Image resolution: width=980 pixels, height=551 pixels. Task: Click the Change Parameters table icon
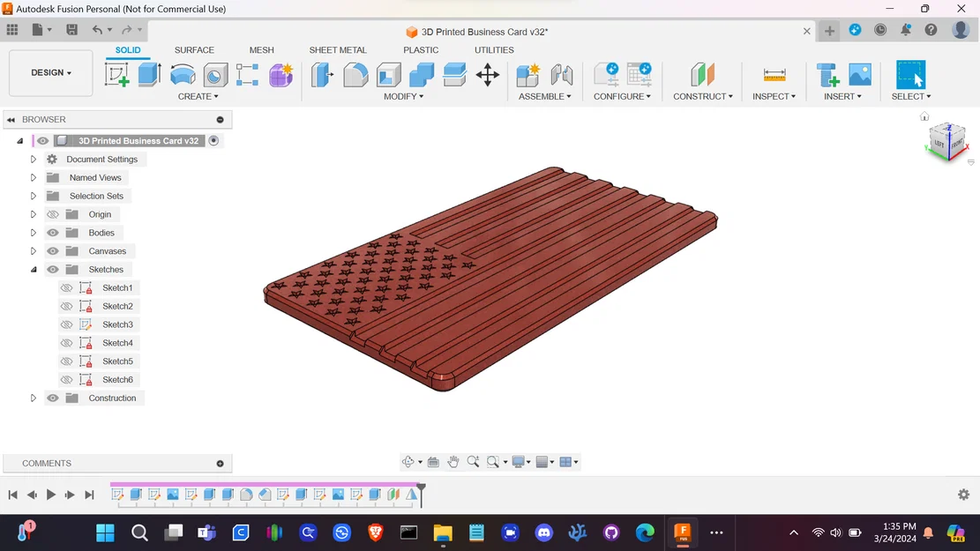coord(640,74)
